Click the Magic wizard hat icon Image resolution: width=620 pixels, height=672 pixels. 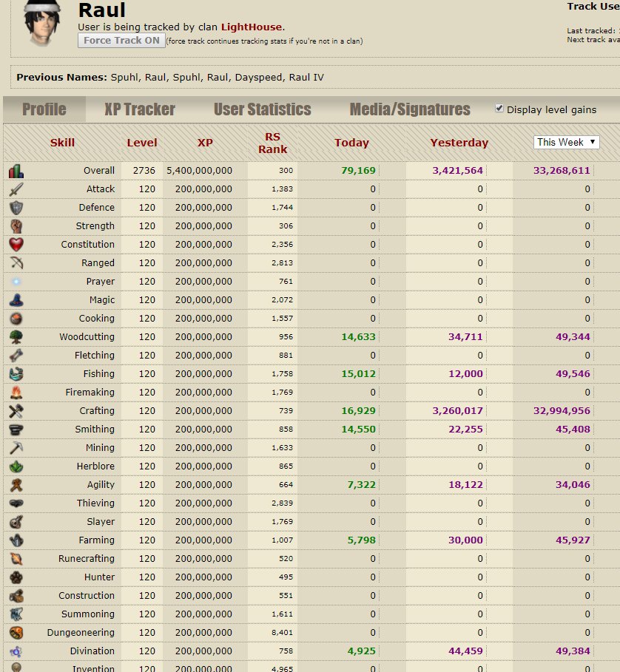click(x=16, y=299)
